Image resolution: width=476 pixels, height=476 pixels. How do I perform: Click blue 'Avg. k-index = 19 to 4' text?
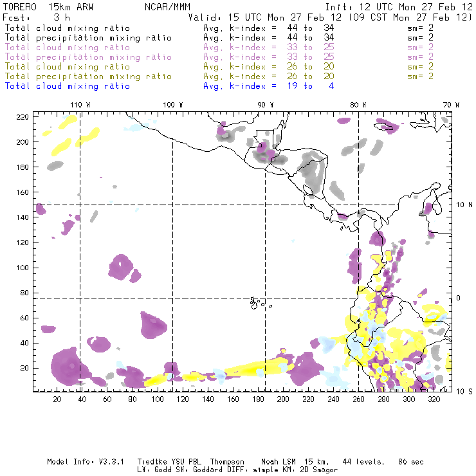(269, 86)
